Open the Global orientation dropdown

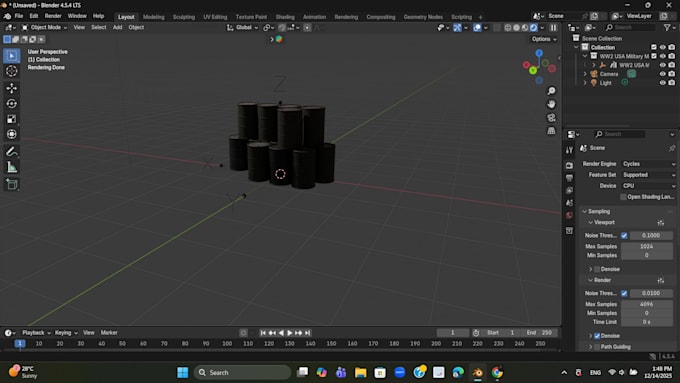[242, 27]
